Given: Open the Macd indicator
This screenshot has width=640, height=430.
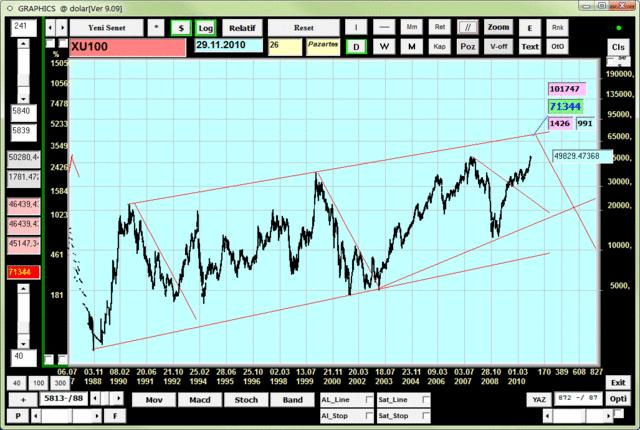Looking at the screenshot, I should (199, 400).
